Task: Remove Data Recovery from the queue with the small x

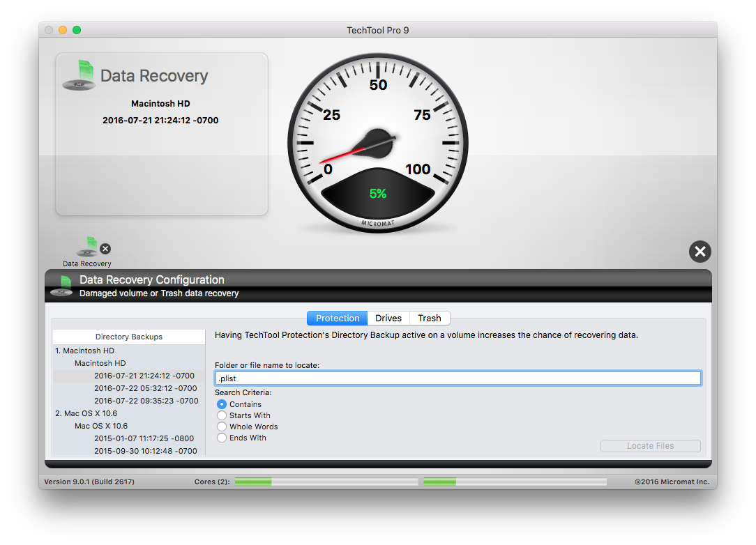Action: pos(105,249)
